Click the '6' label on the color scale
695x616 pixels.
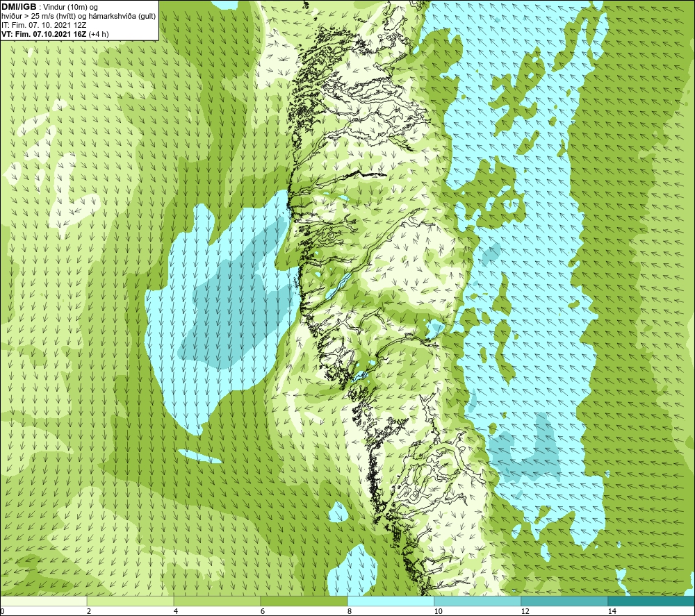[263, 611]
